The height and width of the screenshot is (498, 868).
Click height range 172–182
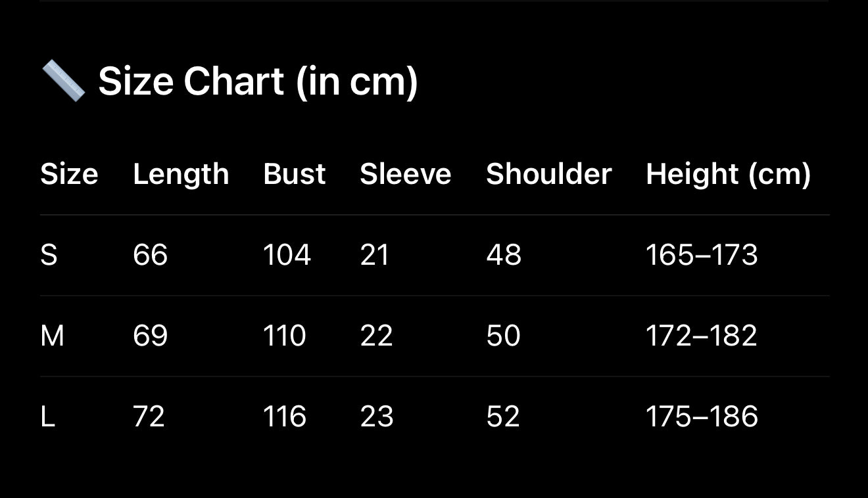pyautogui.click(x=702, y=336)
